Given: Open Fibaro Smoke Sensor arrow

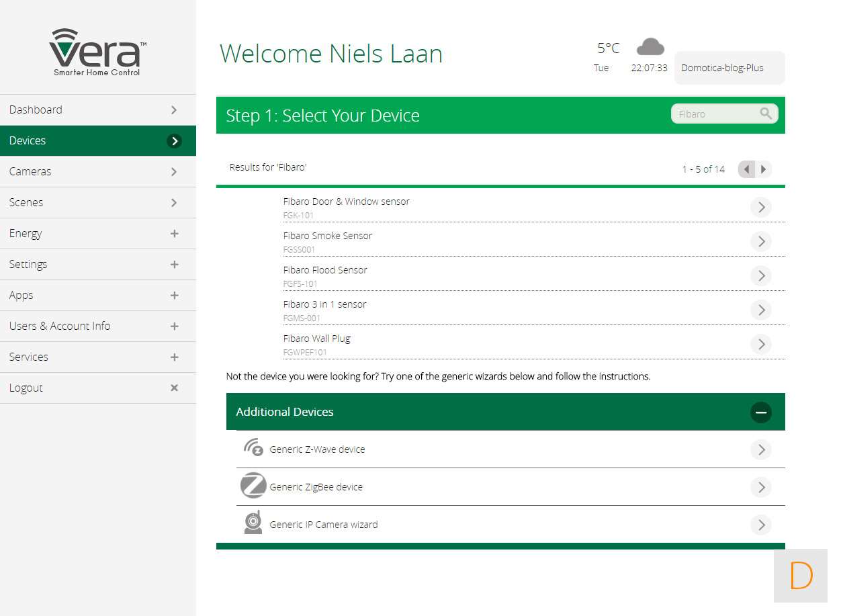Looking at the screenshot, I should pyautogui.click(x=761, y=241).
